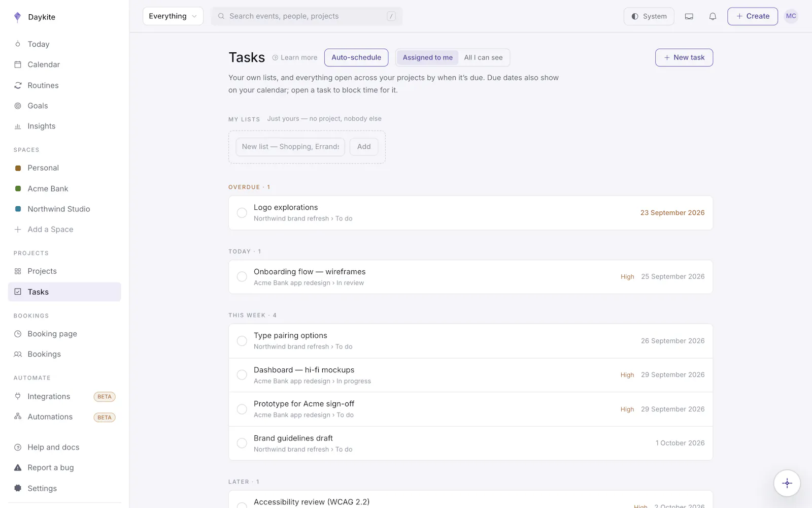812x508 pixels.
Task: Click the MC user avatar
Action: [791, 16]
